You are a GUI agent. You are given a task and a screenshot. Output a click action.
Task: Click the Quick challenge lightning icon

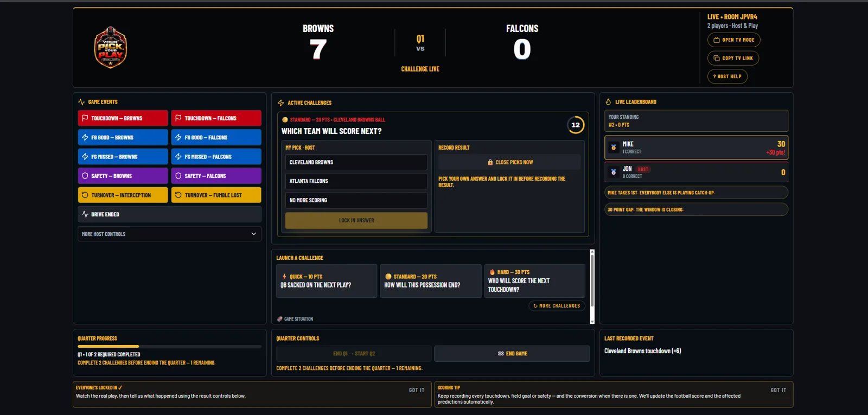(x=284, y=277)
